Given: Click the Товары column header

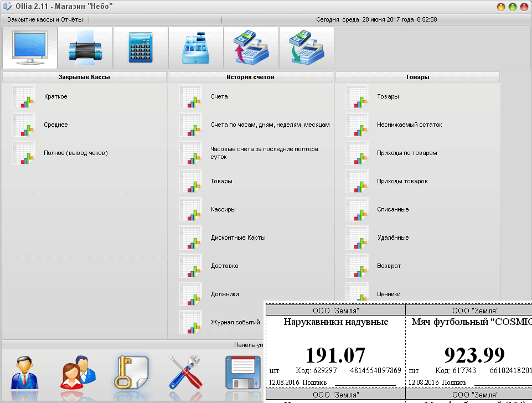Looking at the screenshot, I should [417, 77].
